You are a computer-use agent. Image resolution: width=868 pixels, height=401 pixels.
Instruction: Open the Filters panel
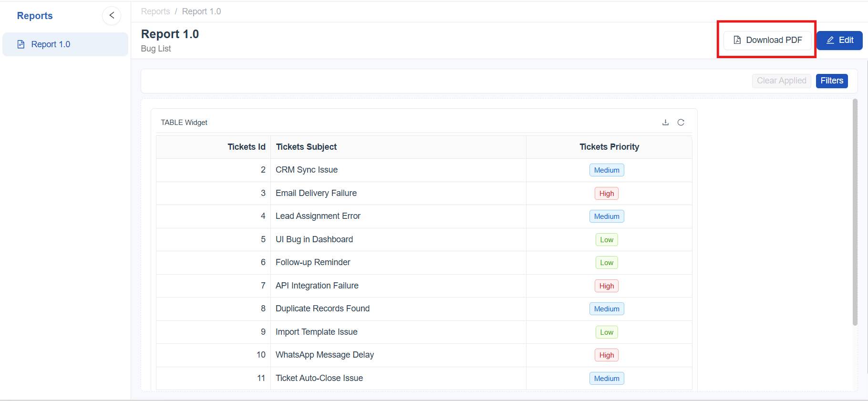click(x=831, y=81)
